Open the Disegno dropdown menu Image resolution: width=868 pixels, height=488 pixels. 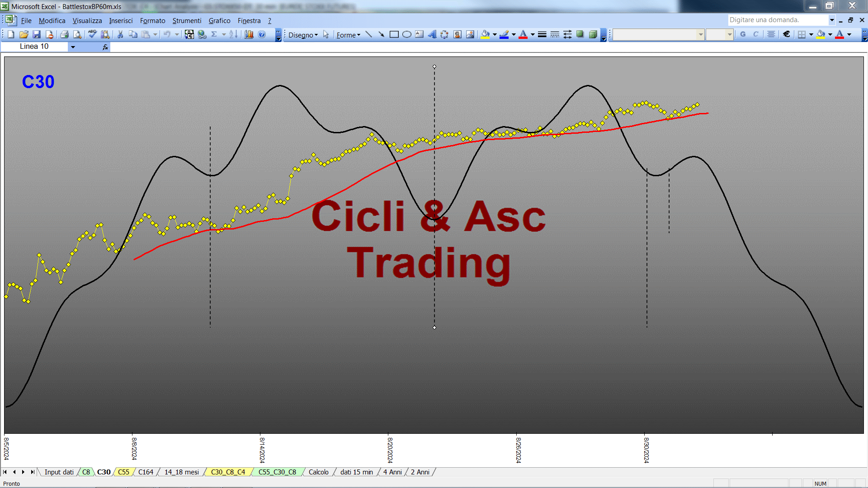[x=303, y=35]
